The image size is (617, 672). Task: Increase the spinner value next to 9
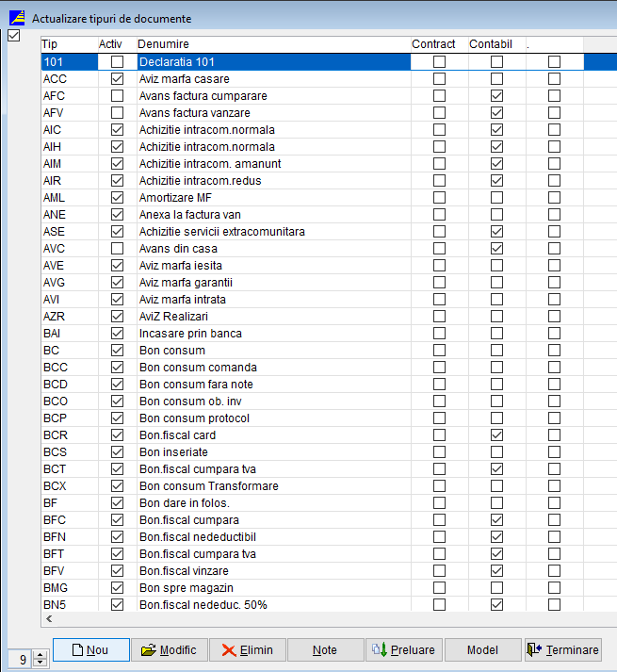point(40,655)
